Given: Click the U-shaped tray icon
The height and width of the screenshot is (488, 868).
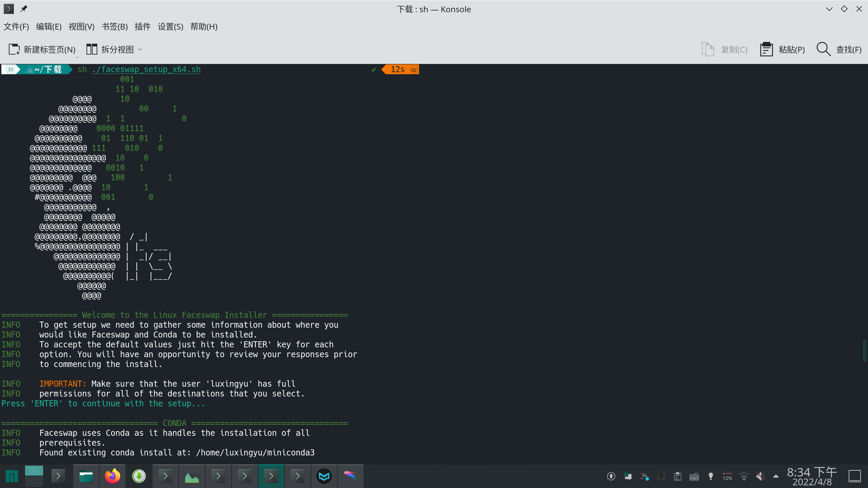Looking at the screenshot, I should click(661, 476).
